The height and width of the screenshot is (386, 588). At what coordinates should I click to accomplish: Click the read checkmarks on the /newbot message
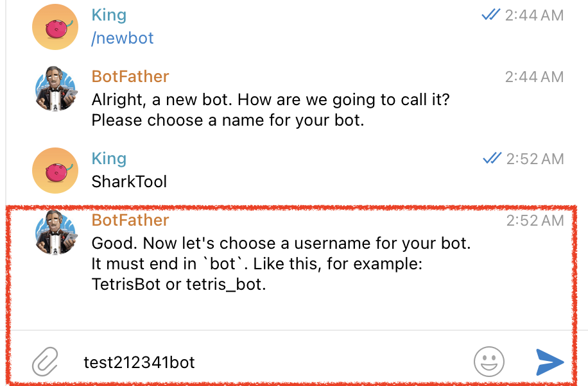[491, 15]
